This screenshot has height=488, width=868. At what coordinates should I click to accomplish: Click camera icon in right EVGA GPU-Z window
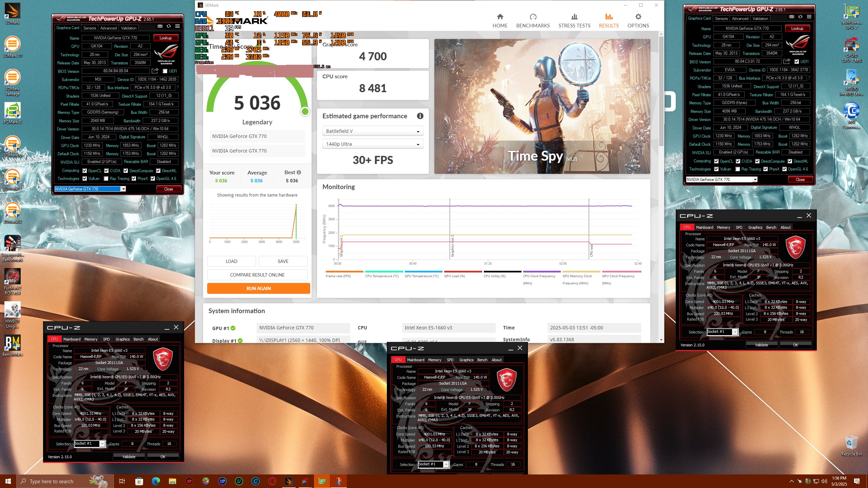791,17
